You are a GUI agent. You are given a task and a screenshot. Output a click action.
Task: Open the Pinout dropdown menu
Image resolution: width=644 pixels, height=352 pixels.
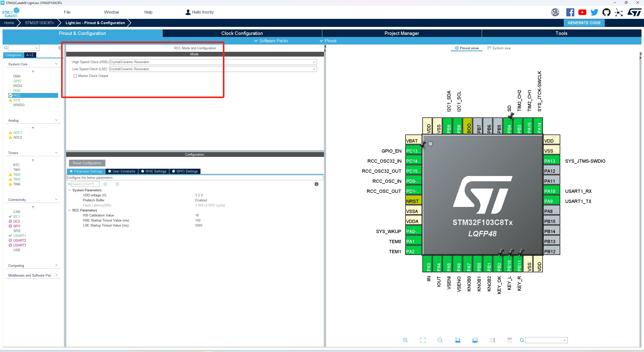pyautogui.click(x=328, y=41)
